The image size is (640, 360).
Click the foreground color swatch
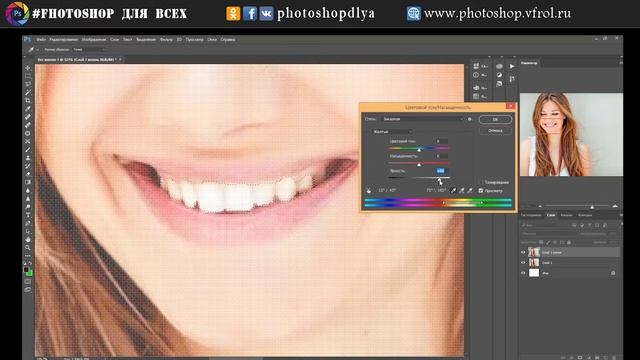tap(26, 270)
